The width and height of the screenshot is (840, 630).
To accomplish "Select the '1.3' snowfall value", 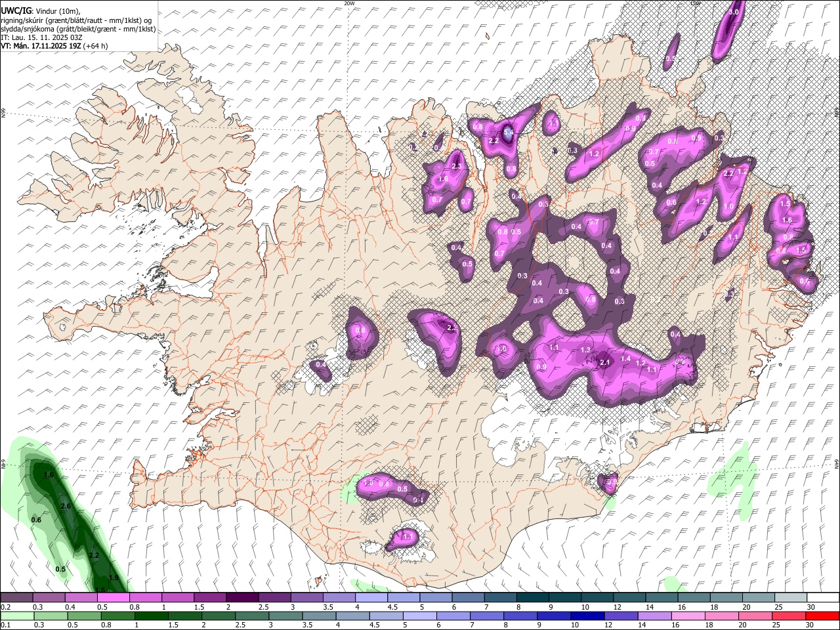I will 586,350.
